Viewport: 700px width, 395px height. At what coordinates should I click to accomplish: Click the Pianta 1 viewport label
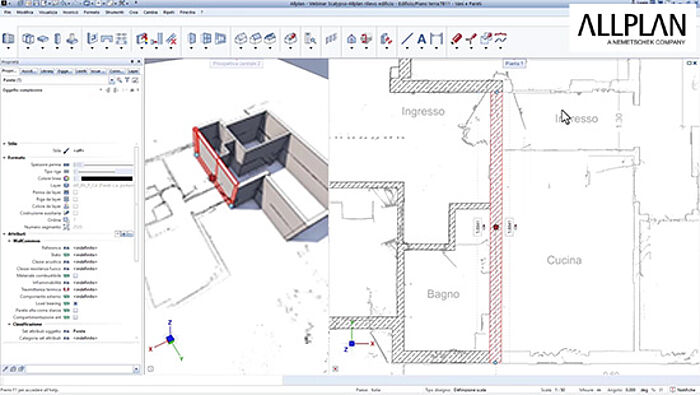[x=514, y=64]
